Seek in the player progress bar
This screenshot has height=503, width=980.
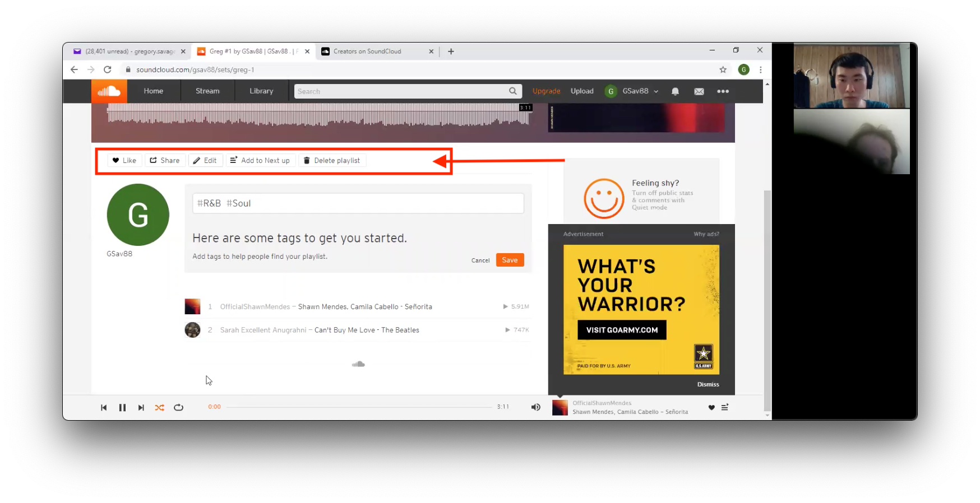point(359,407)
